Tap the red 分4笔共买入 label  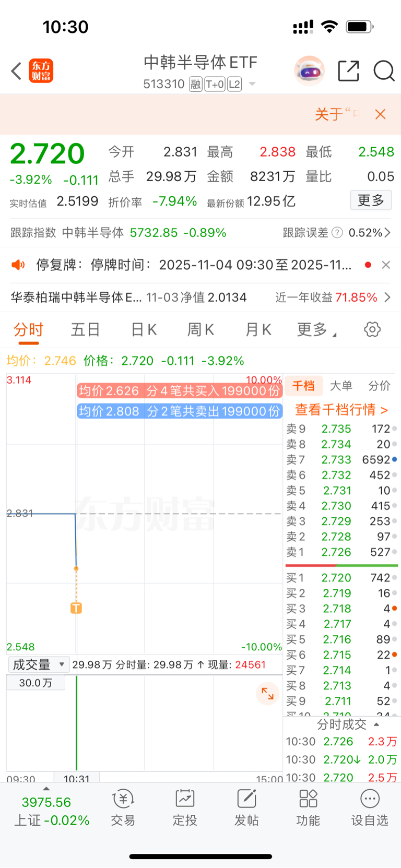(180, 391)
